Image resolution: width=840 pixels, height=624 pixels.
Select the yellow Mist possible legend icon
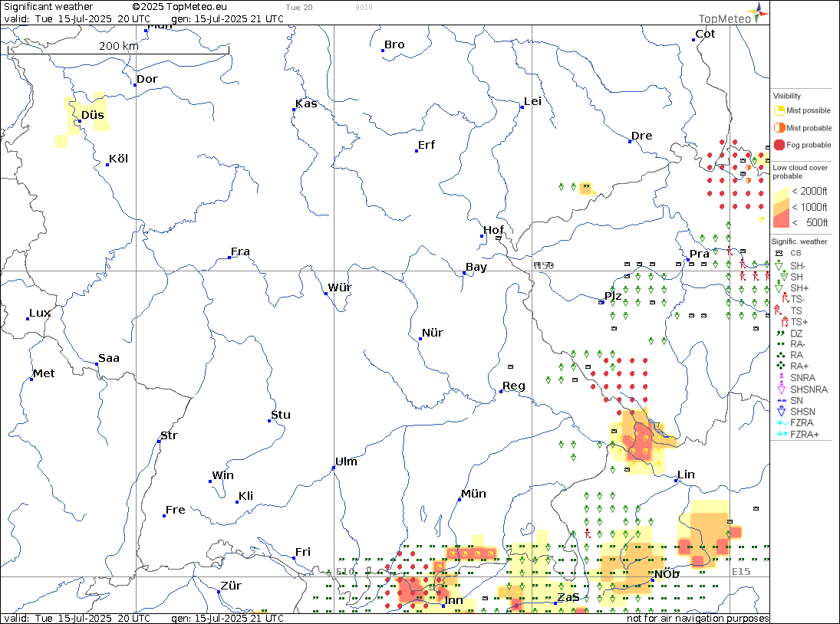[779, 111]
